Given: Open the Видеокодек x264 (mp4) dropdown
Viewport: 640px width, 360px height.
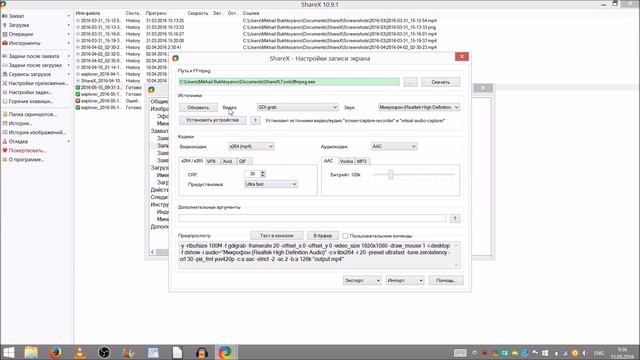Looking at the screenshot, I should (251, 146).
